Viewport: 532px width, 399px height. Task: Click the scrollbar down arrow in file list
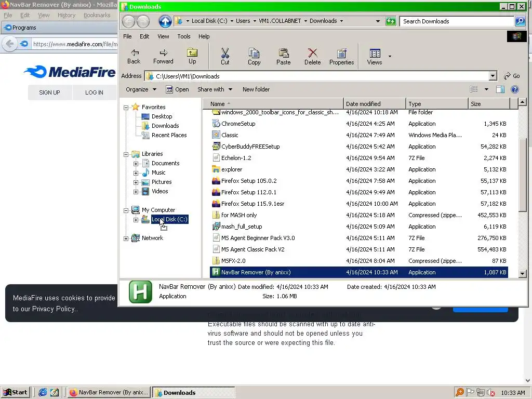point(522,273)
